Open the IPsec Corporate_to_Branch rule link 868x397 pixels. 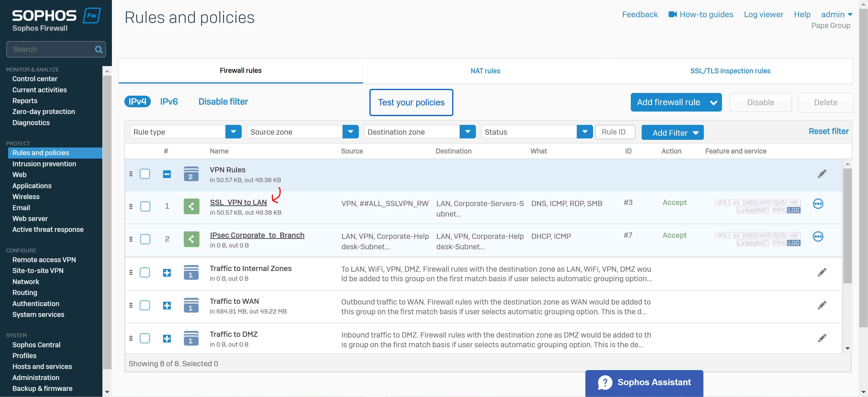click(x=257, y=235)
